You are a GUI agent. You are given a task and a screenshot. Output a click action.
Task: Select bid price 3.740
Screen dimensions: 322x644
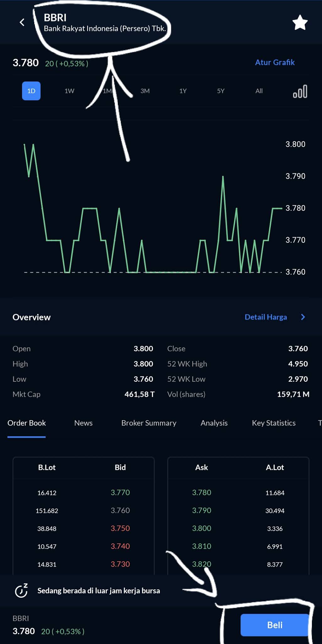click(x=120, y=546)
